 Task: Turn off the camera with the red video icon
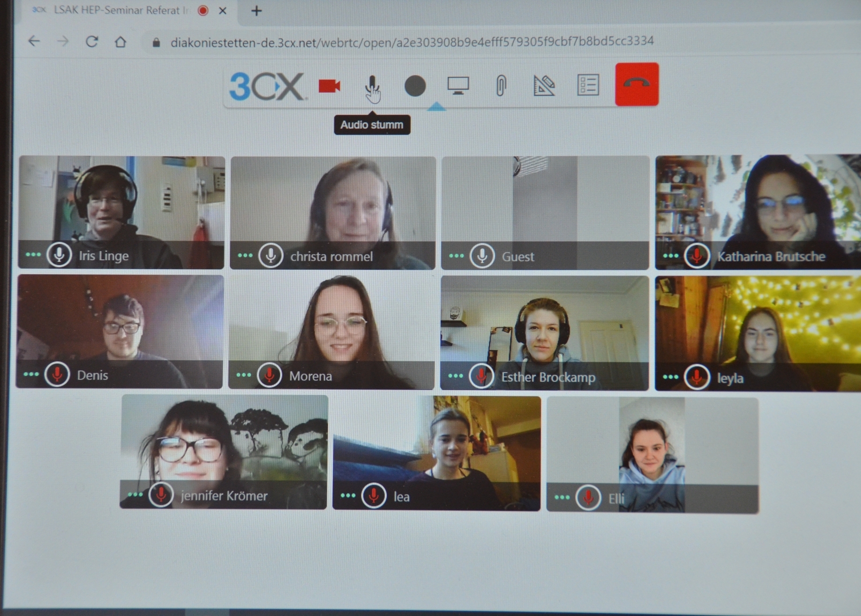[329, 86]
